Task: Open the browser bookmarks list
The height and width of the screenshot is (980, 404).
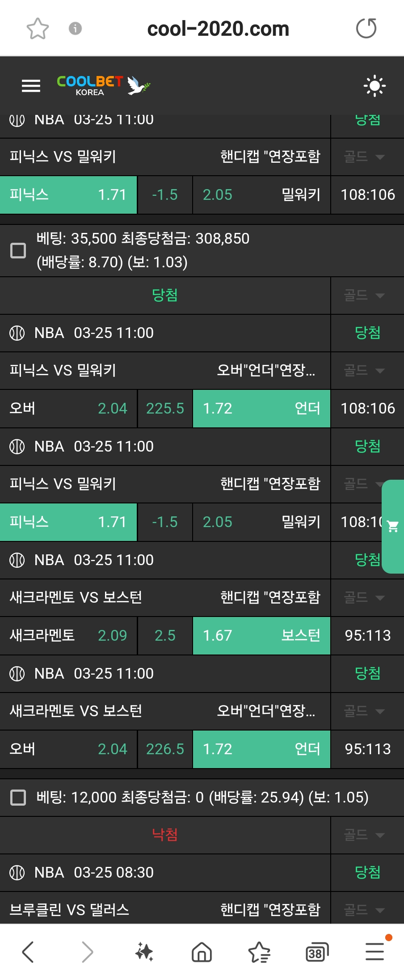Action: click(259, 951)
